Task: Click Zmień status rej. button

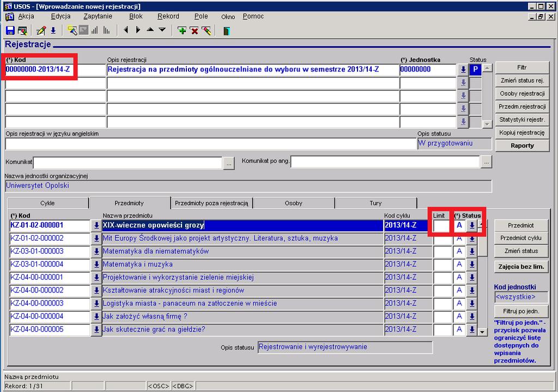Action: click(x=522, y=81)
